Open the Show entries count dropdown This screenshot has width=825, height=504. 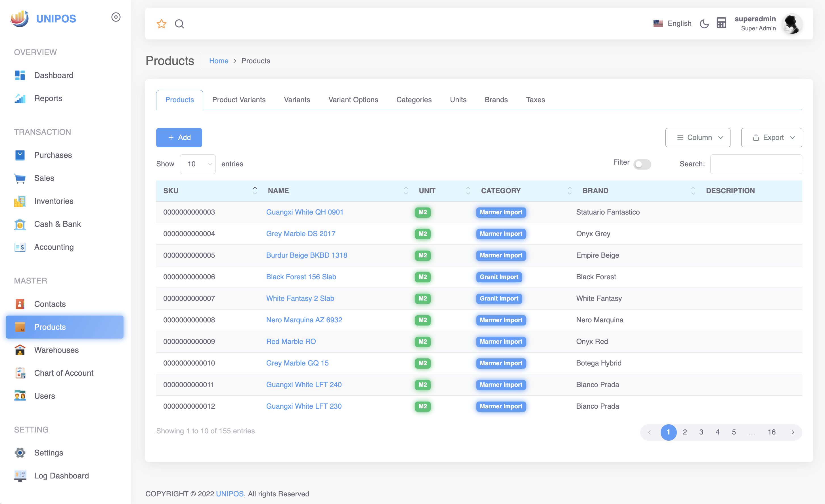pyautogui.click(x=198, y=164)
